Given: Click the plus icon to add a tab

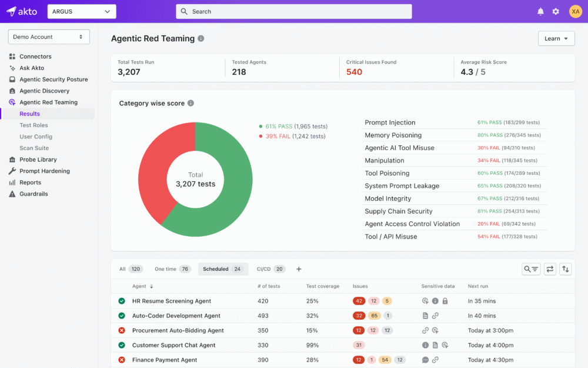Looking at the screenshot, I should click(x=299, y=269).
